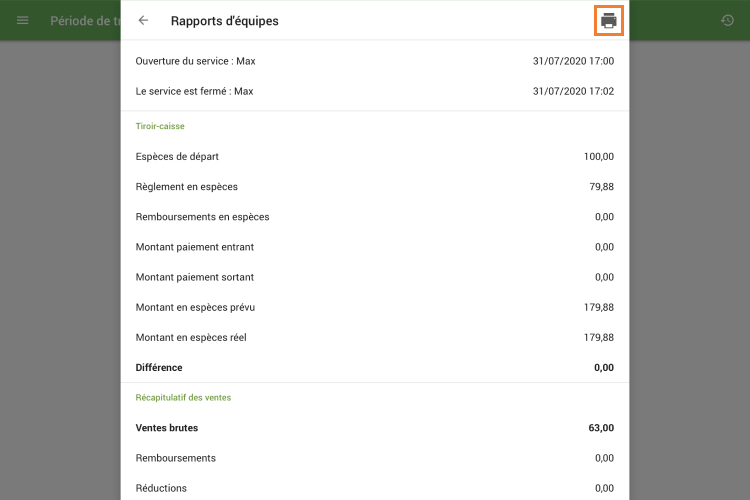
Task: Open the shift history clock icon
Action: [728, 20]
